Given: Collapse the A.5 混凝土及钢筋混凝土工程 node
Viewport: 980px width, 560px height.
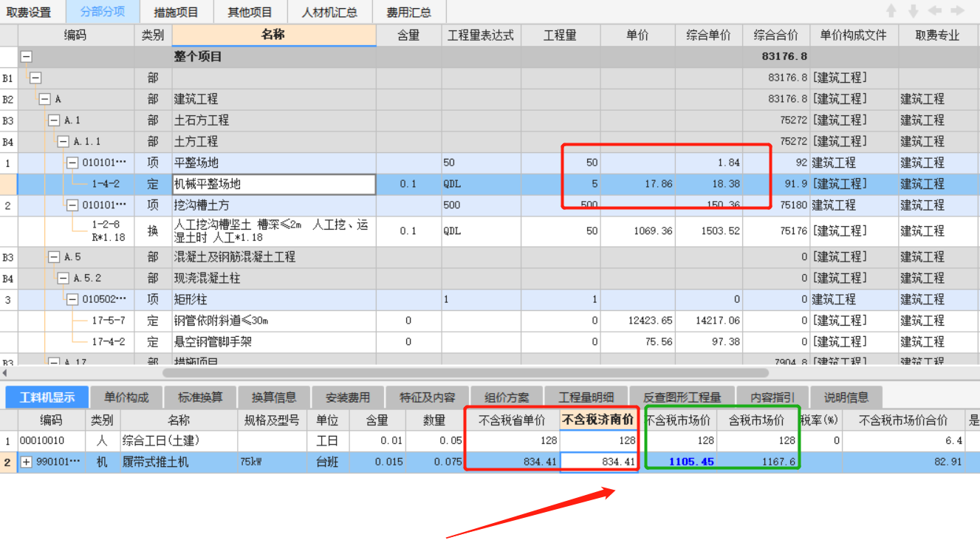Looking at the screenshot, I should tap(54, 257).
